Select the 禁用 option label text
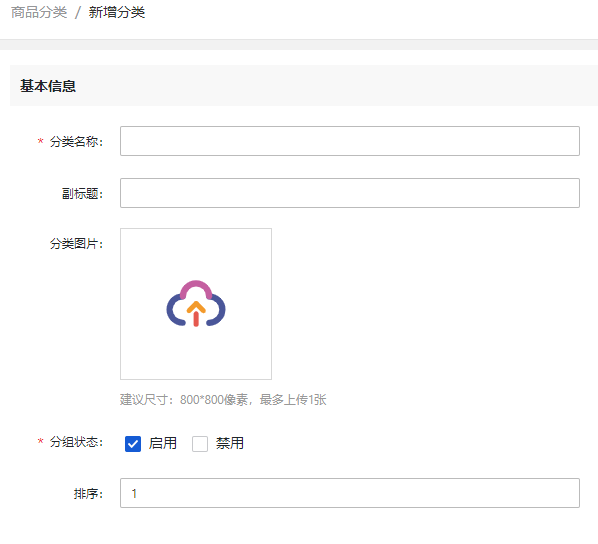Image resolution: width=598 pixels, height=544 pixels. point(230,443)
